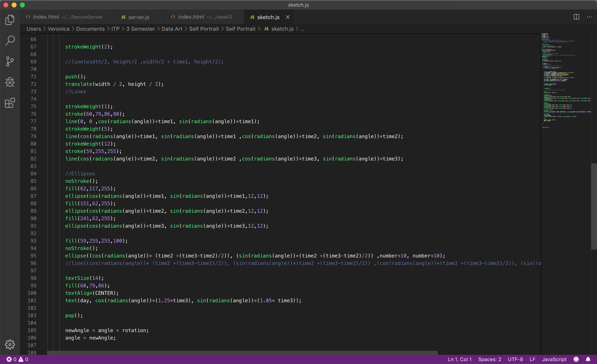Click the Ln 1, Col 1 indicator
The image size is (597, 364).
459,359
